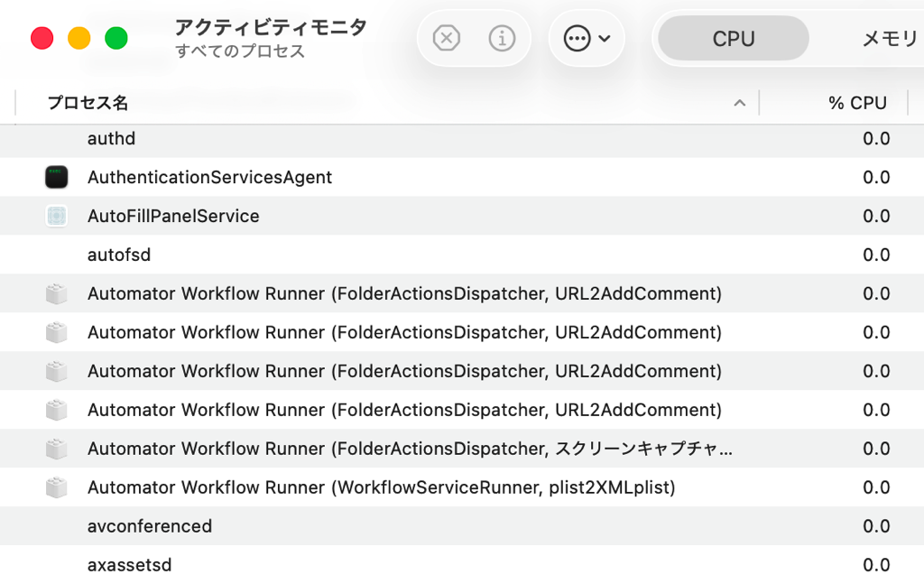Image resolution: width=924 pixels, height=584 pixels.
Task: Toggle the sort direction arrow in header
Action: pyautogui.click(x=740, y=103)
